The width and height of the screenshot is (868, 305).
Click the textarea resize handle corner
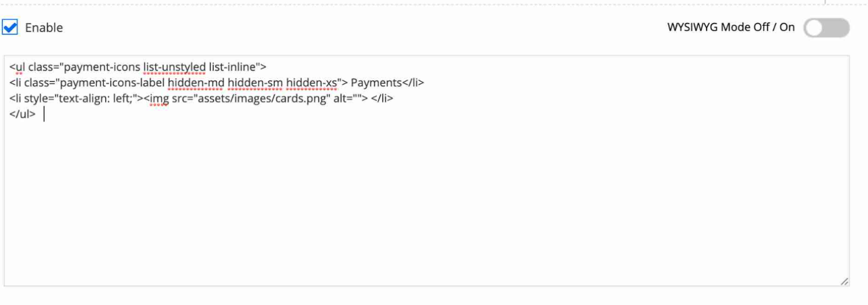[844, 281]
